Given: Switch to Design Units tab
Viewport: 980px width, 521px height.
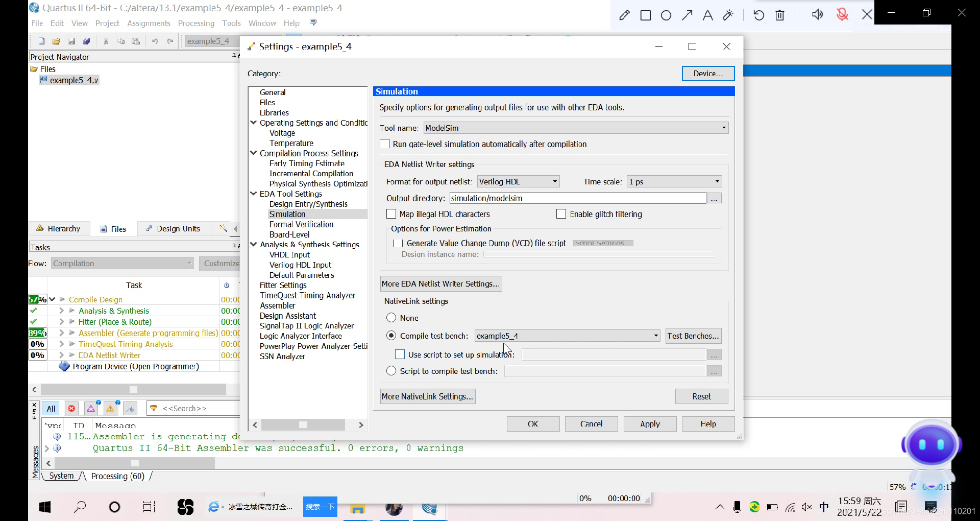Looking at the screenshot, I should click(174, 228).
